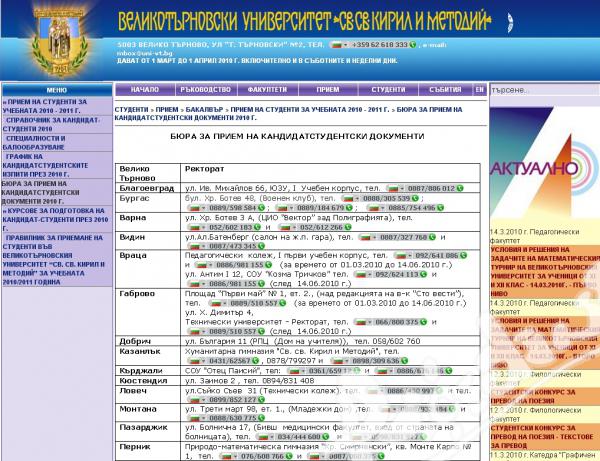Open sidebar link 'СПЕЦИАЛНОСТИ И БАЛООБРАЗУВАНЕ'
600x461 pixels.
(35, 143)
